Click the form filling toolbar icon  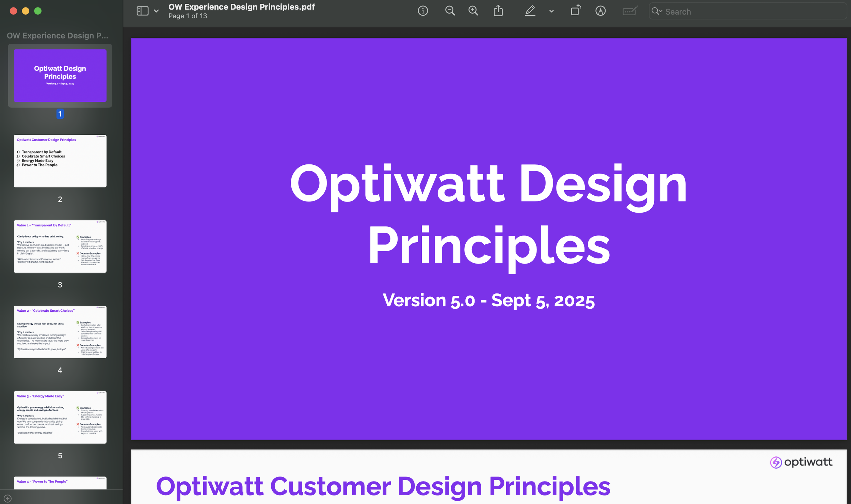tap(630, 11)
